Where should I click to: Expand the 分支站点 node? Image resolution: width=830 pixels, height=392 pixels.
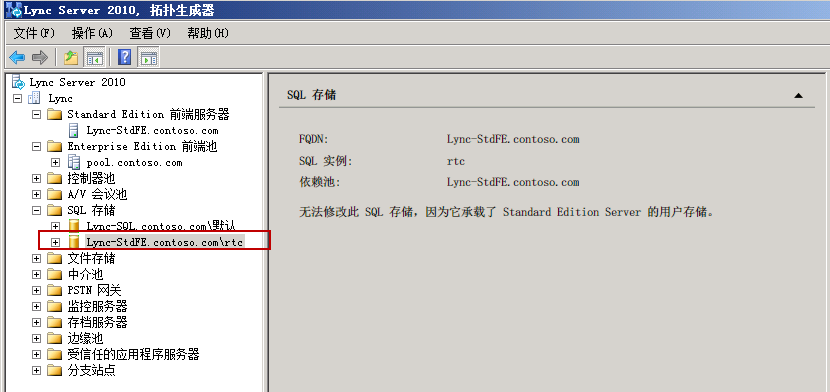[x=37, y=370]
